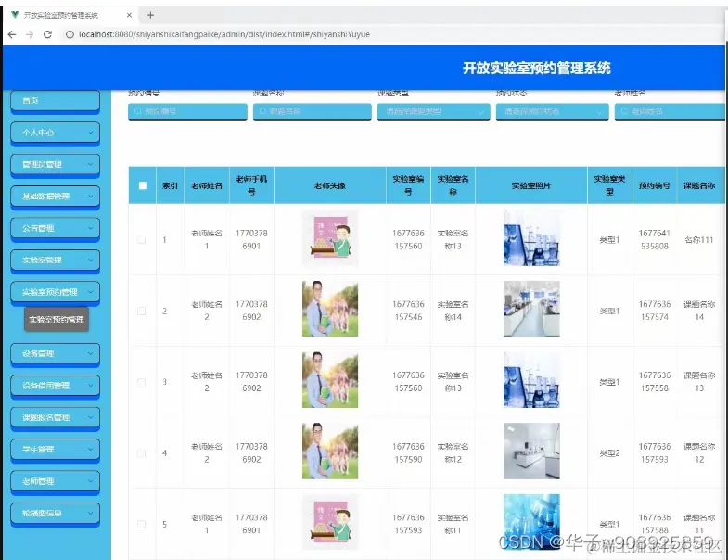Click the browser back arrow
Image resolution: width=728 pixels, height=560 pixels.
[12, 34]
